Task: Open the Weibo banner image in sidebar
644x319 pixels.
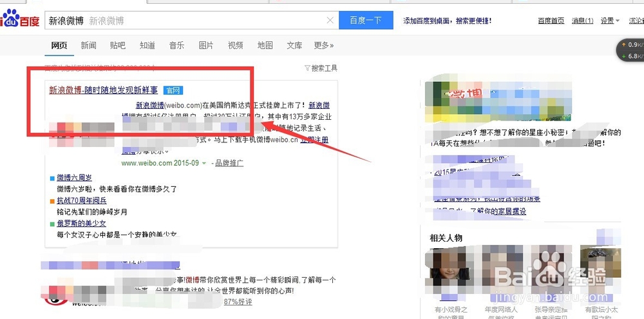Action: pyautogui.click(x=498, y=101)
